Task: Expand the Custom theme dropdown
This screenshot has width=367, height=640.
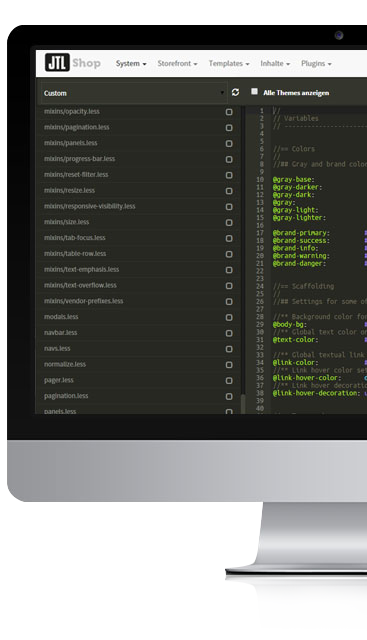Action: click(x=133, y=93)
